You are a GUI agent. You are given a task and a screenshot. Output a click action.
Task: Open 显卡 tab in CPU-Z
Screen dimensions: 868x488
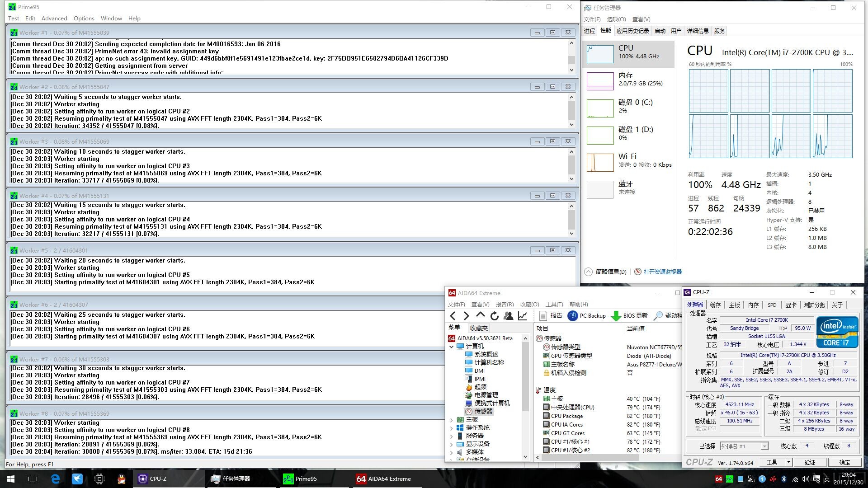click(x=791, y=305)
